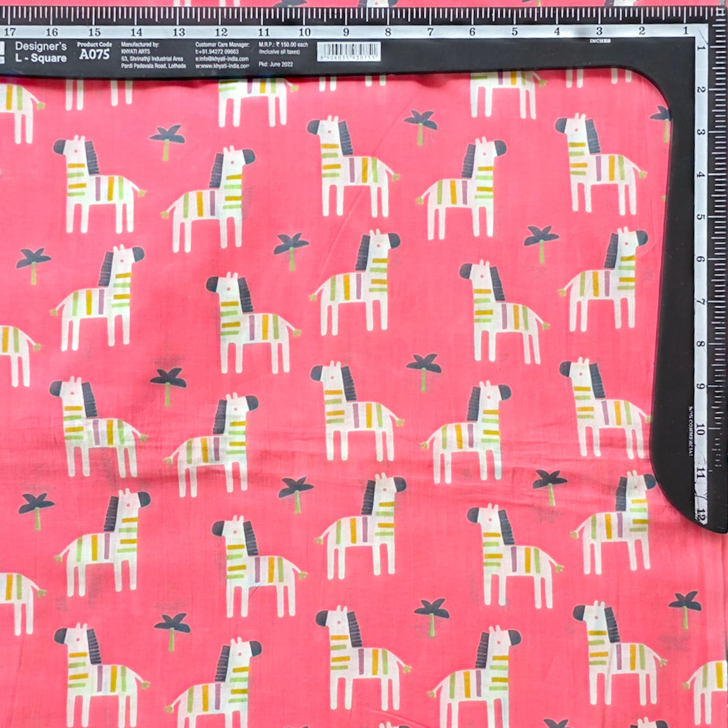Click the NON COMMERCIAL text on vertical arm
This screenshot has height=728, width=728.
691,431
